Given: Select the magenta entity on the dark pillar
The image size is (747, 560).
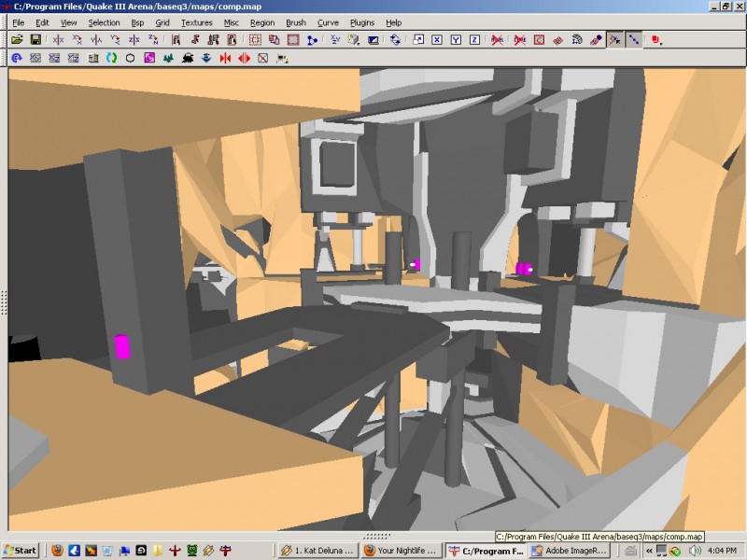Looking at the screenshot, I should [x=122, y=346].
